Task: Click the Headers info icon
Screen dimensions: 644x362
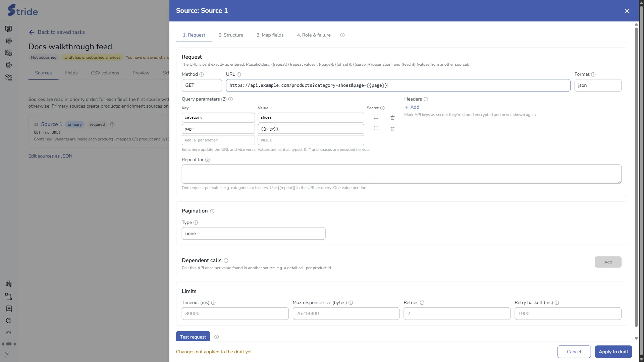Action: [x=426, y=99]
